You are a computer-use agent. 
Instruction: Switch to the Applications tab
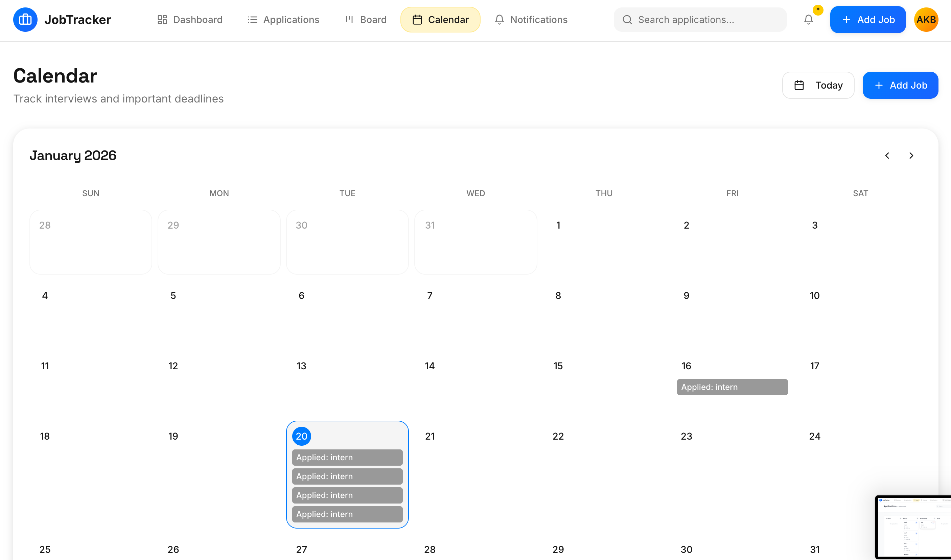[x=283, y=20]
